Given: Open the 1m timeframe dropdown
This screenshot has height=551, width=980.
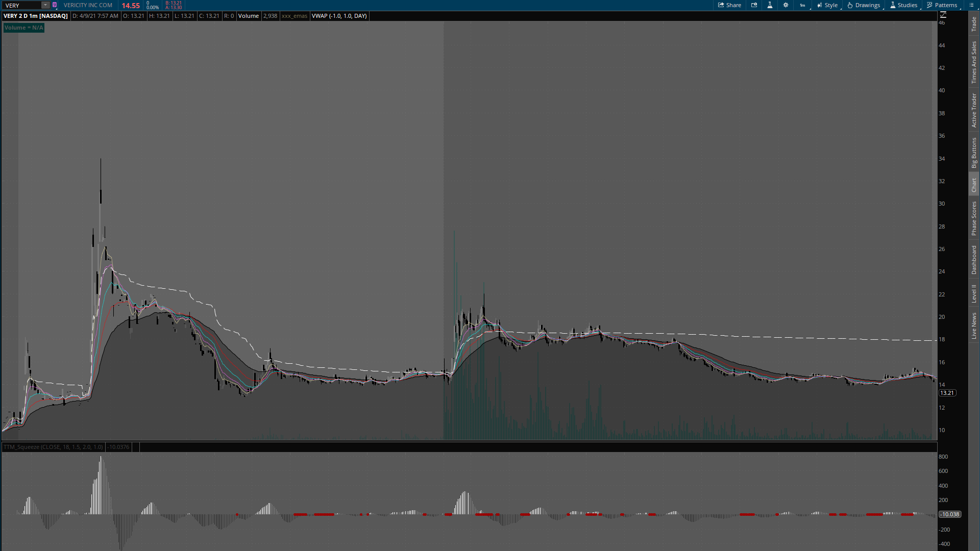Looking at the screenshot, I should (803, 5).
